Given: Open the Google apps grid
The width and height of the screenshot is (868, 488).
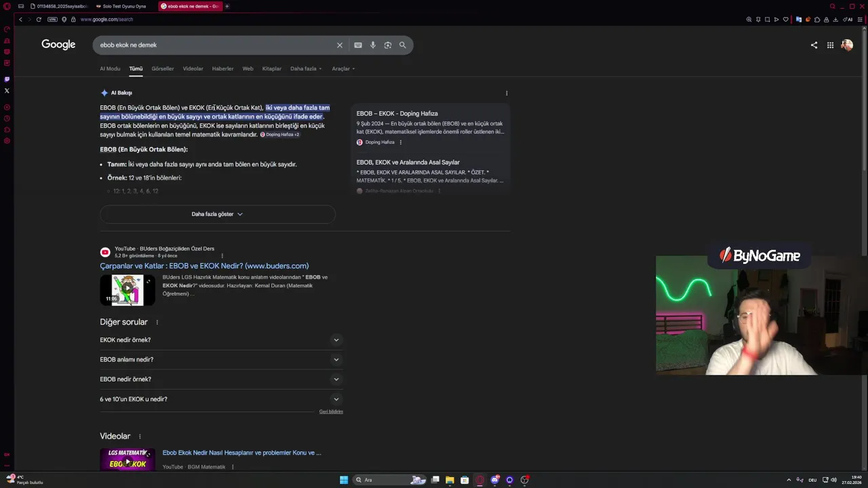Looking at the screenshot, I should tap(830, 45).
